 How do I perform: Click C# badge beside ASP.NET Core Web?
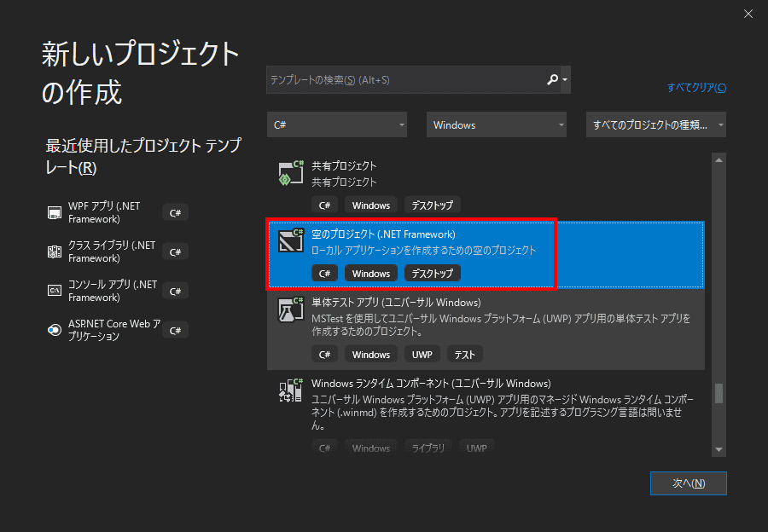[x=175, y=330]
